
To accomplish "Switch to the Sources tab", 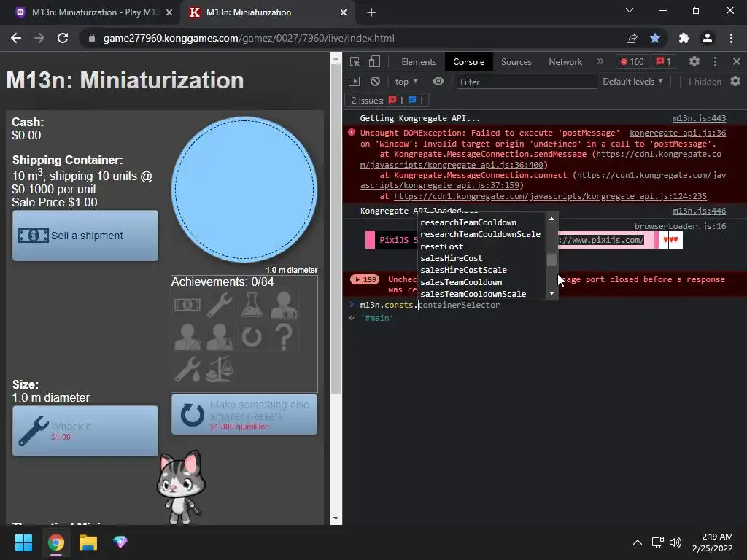I will 516,62.
